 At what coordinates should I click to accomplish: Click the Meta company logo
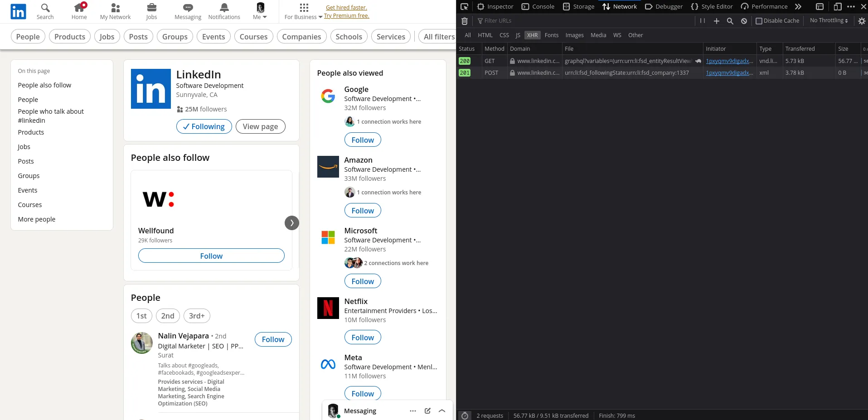pos(328,364)
